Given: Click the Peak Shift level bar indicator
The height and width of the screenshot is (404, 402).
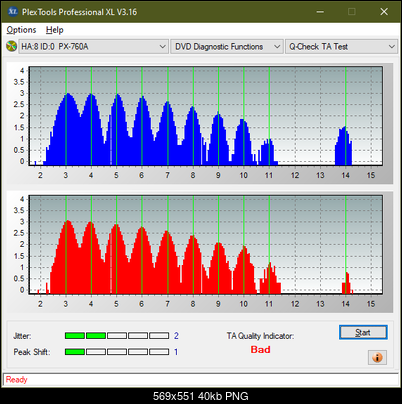Looking at the screenshot, I should [117, 352].
